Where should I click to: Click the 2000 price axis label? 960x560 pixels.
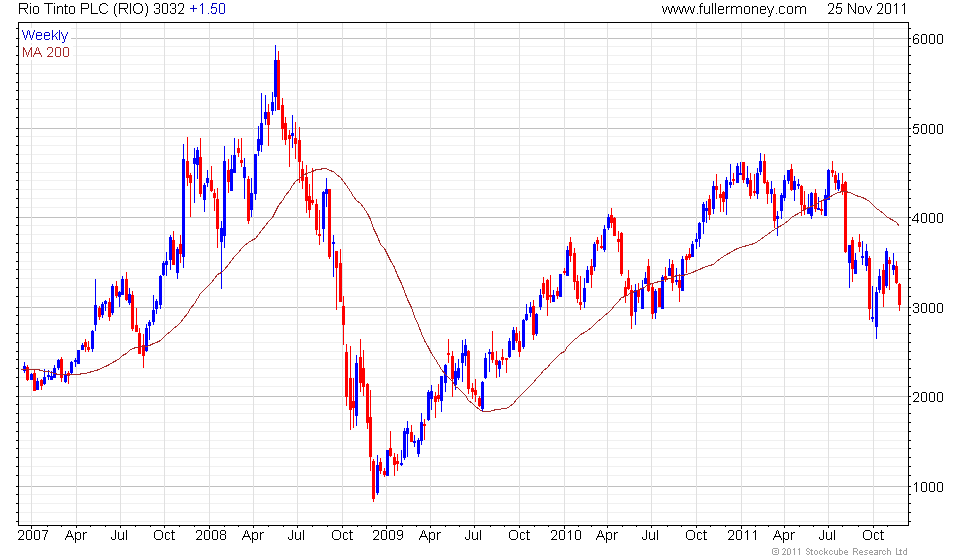coord(928,397)
